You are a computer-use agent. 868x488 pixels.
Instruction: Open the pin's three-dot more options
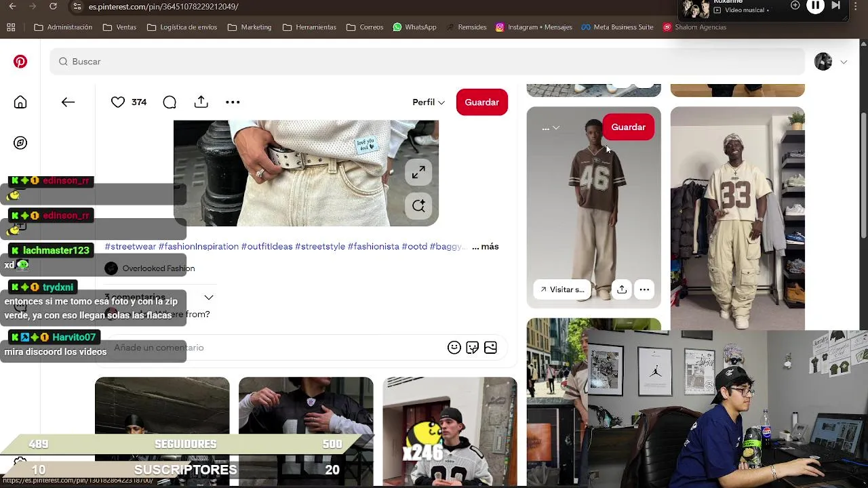click(233, 102)
